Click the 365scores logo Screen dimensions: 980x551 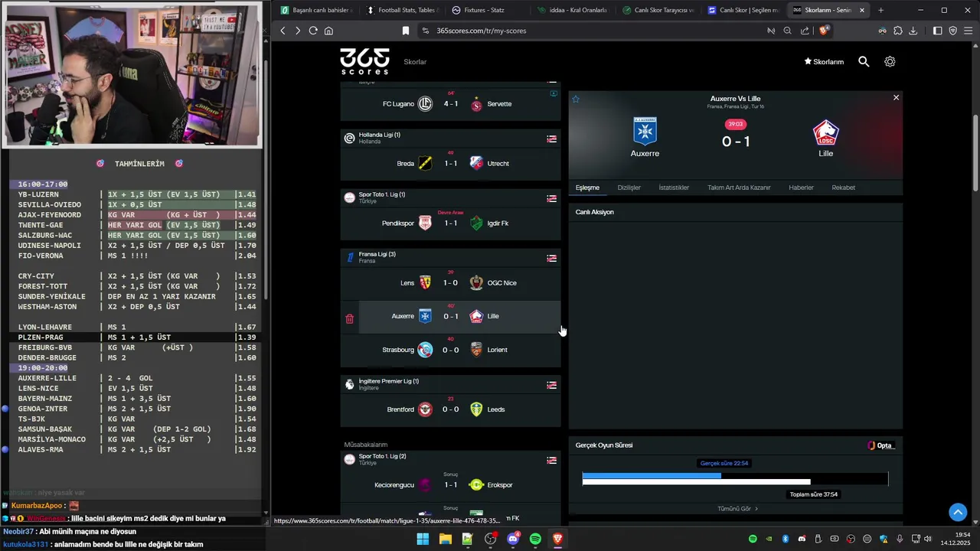coord(364,61)
